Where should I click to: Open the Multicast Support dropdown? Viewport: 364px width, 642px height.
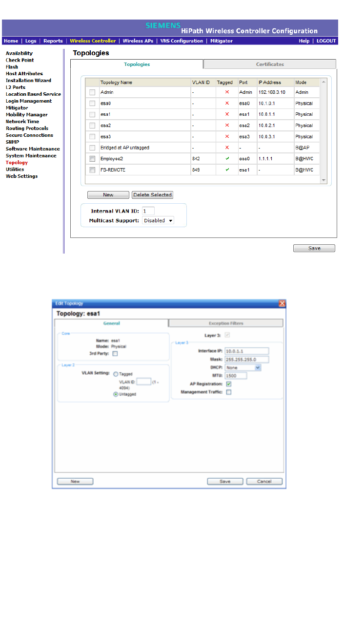pyautogui.click(x=158, y=221)
